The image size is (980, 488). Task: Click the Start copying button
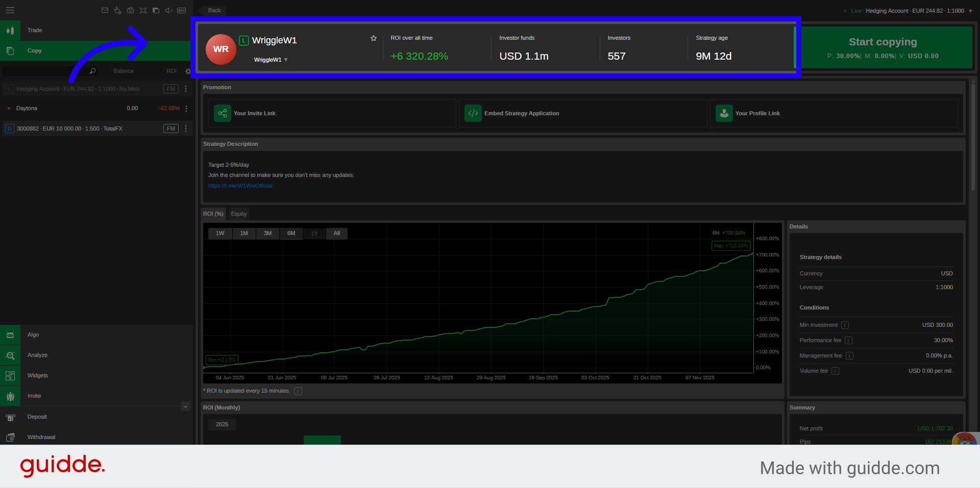[x=883, y=47]
